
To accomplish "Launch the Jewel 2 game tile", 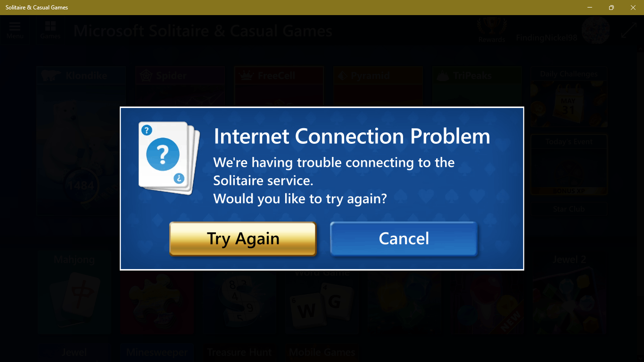I will pos(569,293).
